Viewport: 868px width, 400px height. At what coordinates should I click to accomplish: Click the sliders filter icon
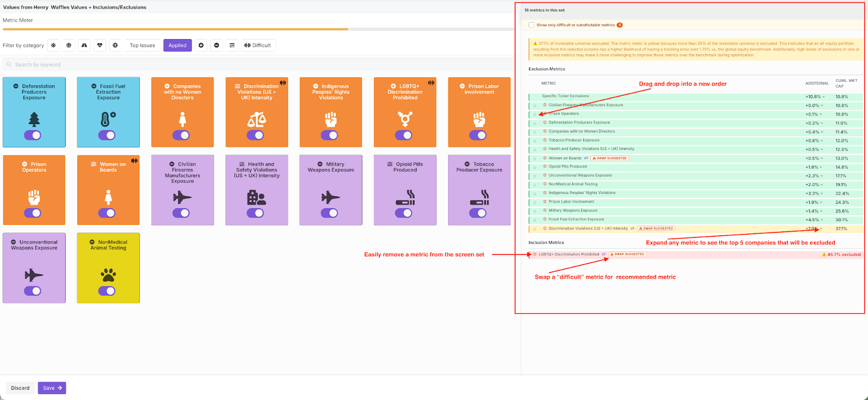pos(232,46)
